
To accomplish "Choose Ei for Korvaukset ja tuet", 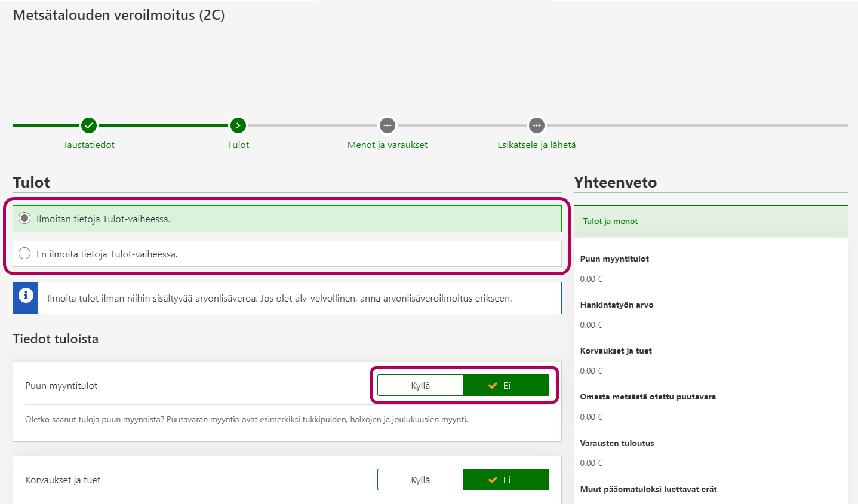I will 506,480.
